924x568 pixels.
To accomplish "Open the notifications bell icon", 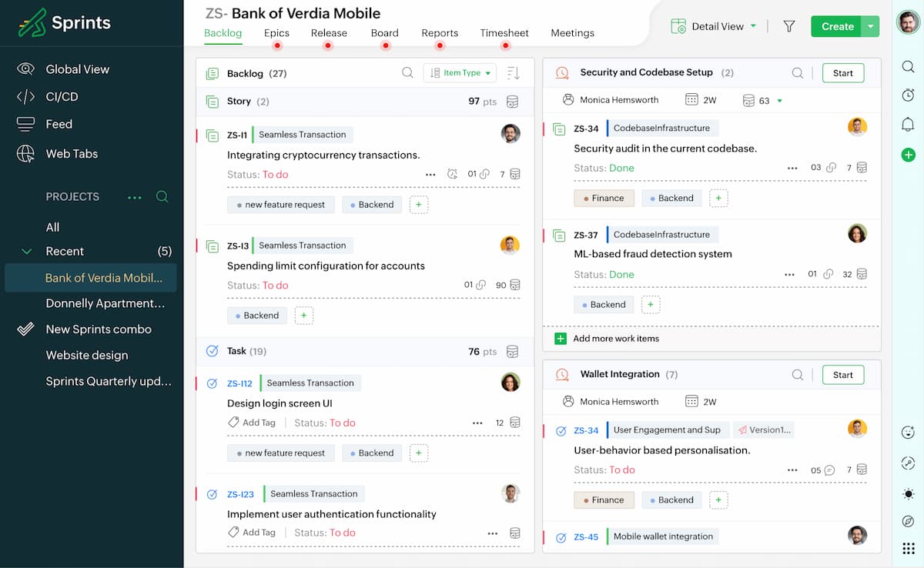I will pyautogui.click(x=908, y=124).
